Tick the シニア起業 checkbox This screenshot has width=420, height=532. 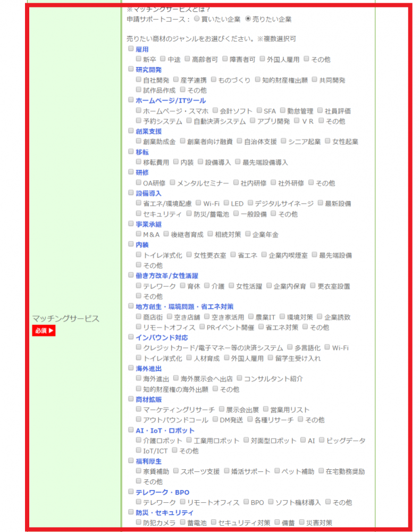[283, 141]
